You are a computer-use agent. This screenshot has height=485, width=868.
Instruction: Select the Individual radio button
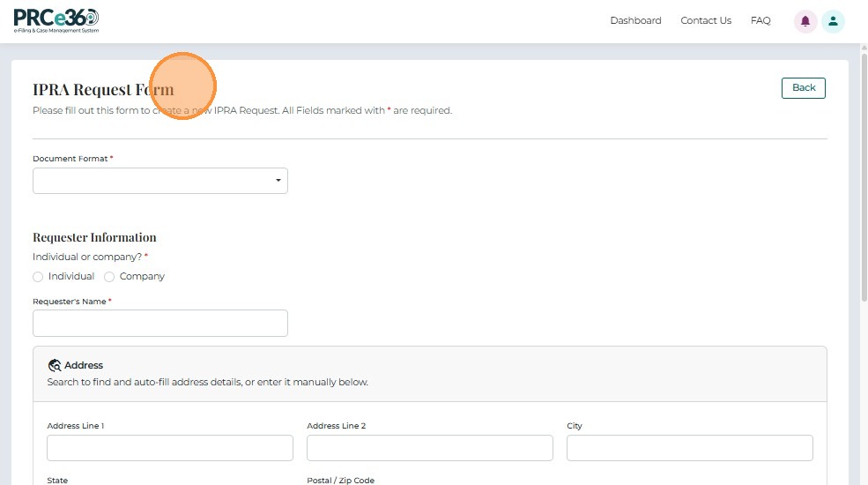(x=38, y=277)
